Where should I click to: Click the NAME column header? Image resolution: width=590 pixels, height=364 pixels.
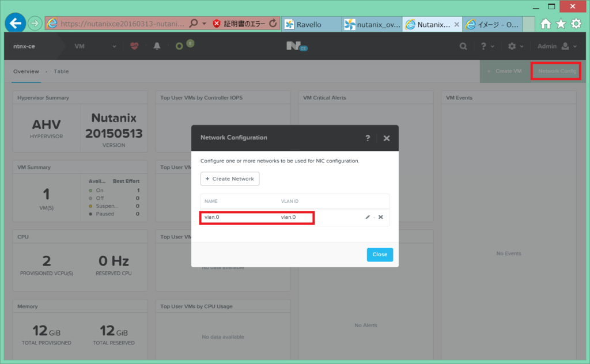coord(211,201)
